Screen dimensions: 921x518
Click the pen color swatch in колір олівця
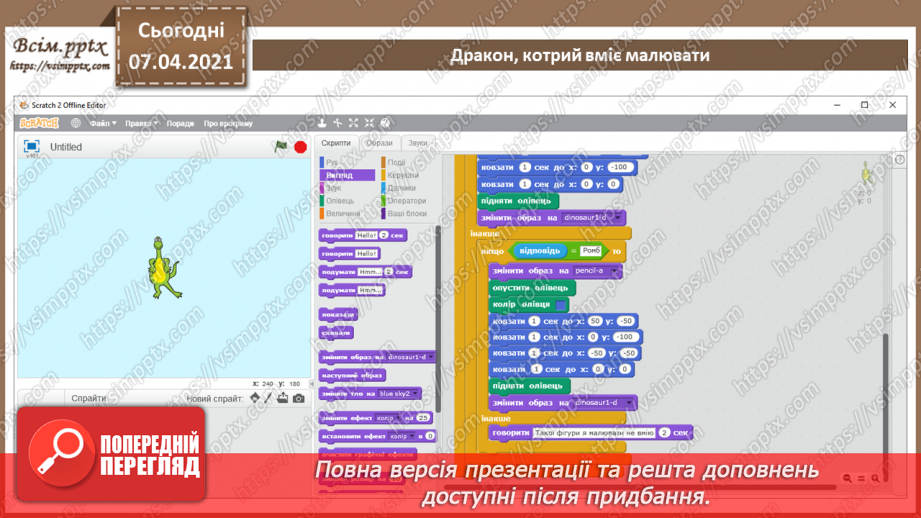point(560,305)
